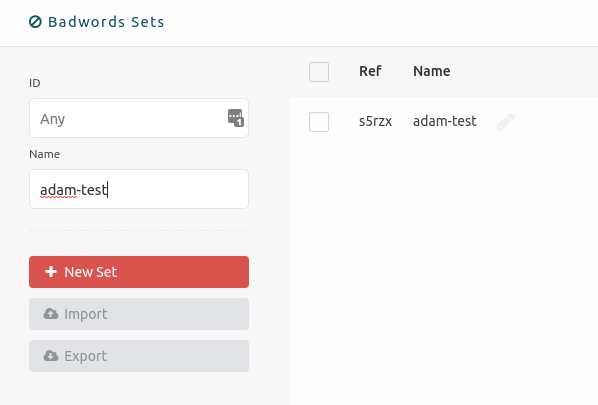Click the Export button
This screenshot has height=405, width=598.
point(139,356)
